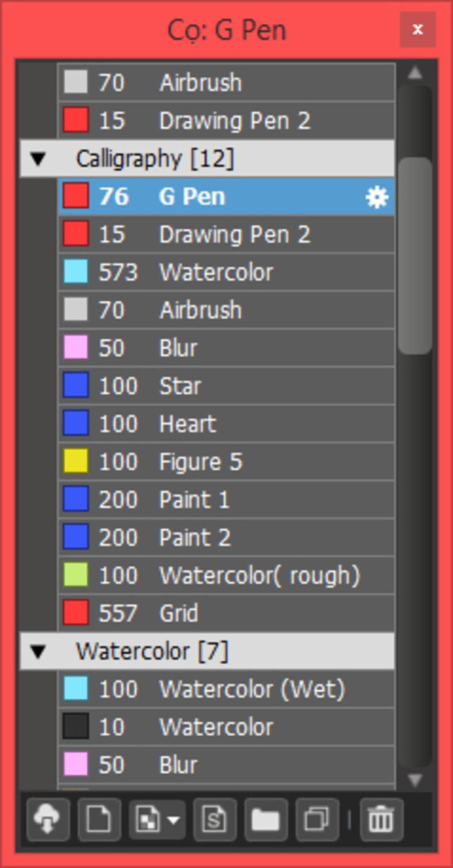The image size is (453, 868).
Task: Open G Pen settings gear icon
Action: (x=376, y=197)
